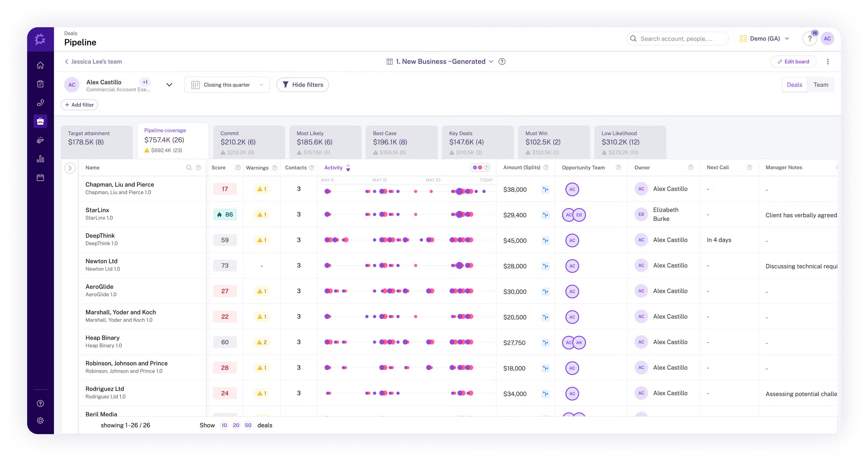The image size is (868, 461).
Task: Click the Edit board button
Action: click(x=793, y=62)
